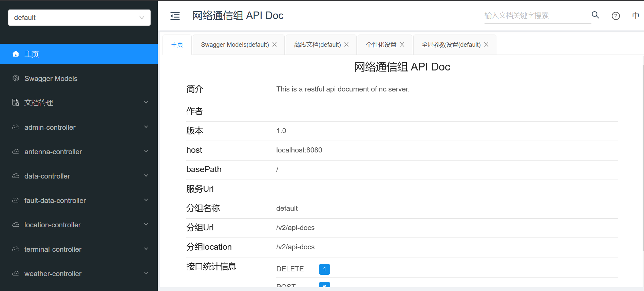The height and width of the screenshot is (291, 644).
Task: Open the 文档管理 sidebar menu
Action: coord(79,103)
